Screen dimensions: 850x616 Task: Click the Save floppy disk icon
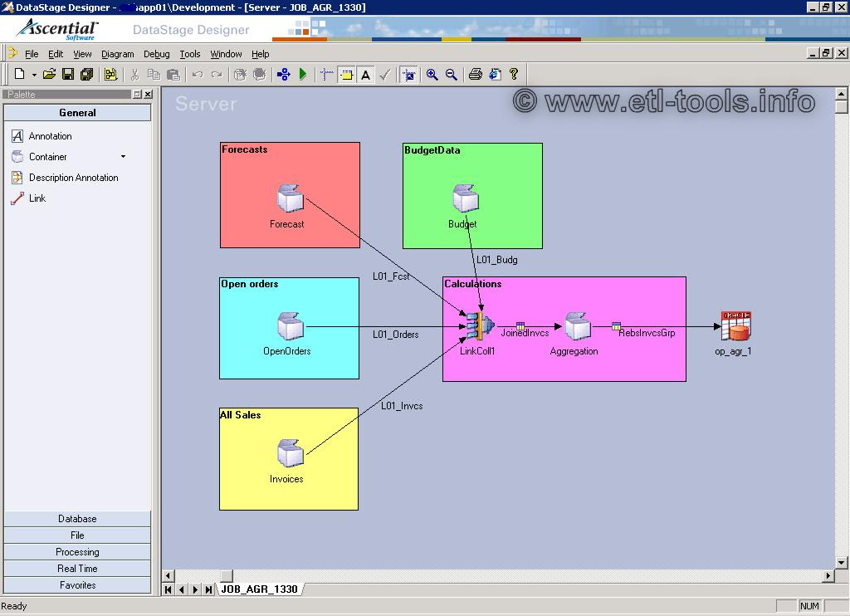pyautogui.click(x=68, y=74)
